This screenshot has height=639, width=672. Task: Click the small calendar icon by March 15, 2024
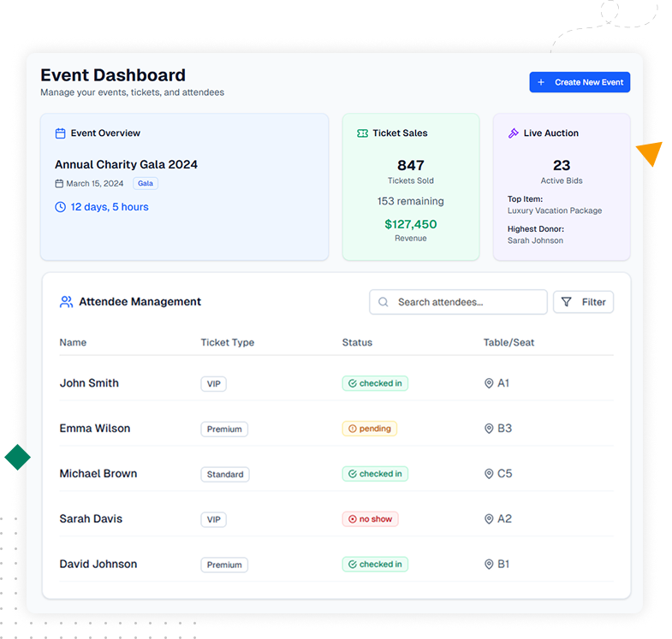coord(59,184)
